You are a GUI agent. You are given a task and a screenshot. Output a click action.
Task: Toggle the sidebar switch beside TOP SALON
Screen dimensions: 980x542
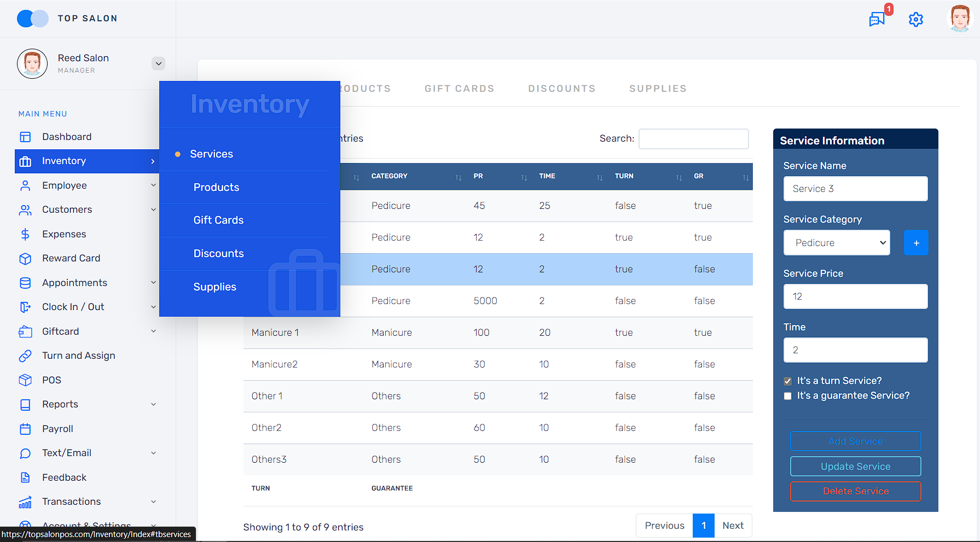click(32, 19)
